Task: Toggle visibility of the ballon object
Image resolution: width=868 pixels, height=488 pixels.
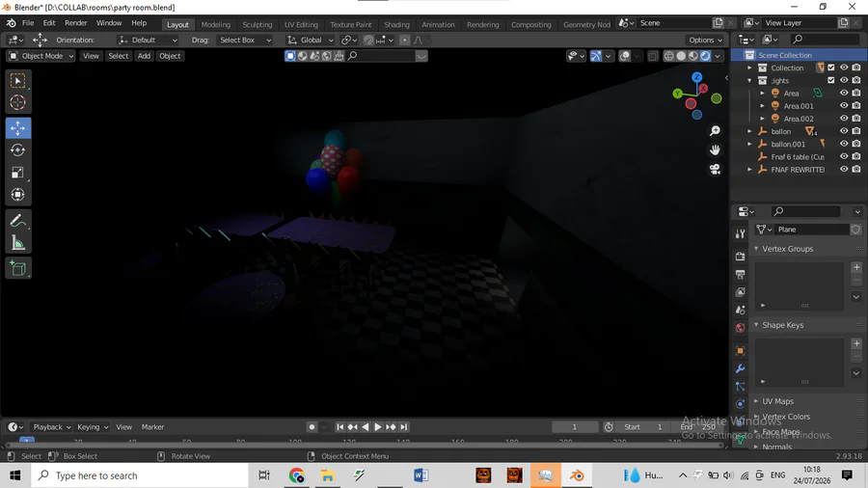Action: [x=844, y=131]
